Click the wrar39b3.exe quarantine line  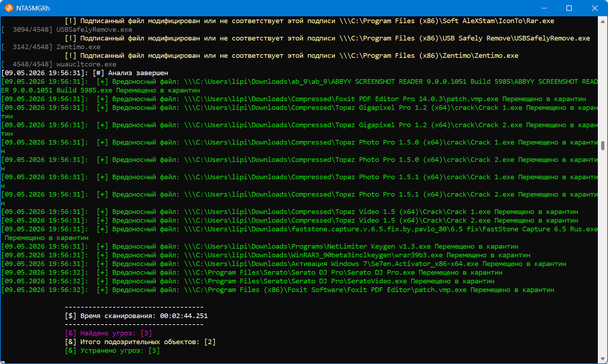point(266,255)
